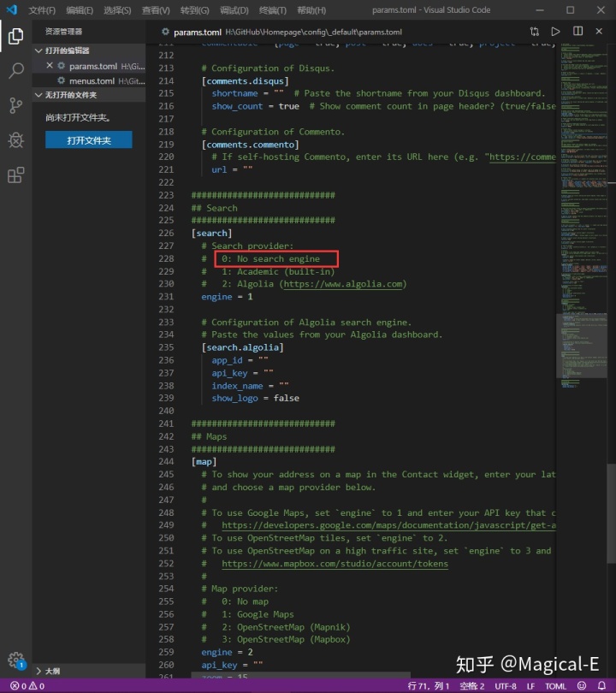Click the 'app_id' key on line 236

(227, 360)
